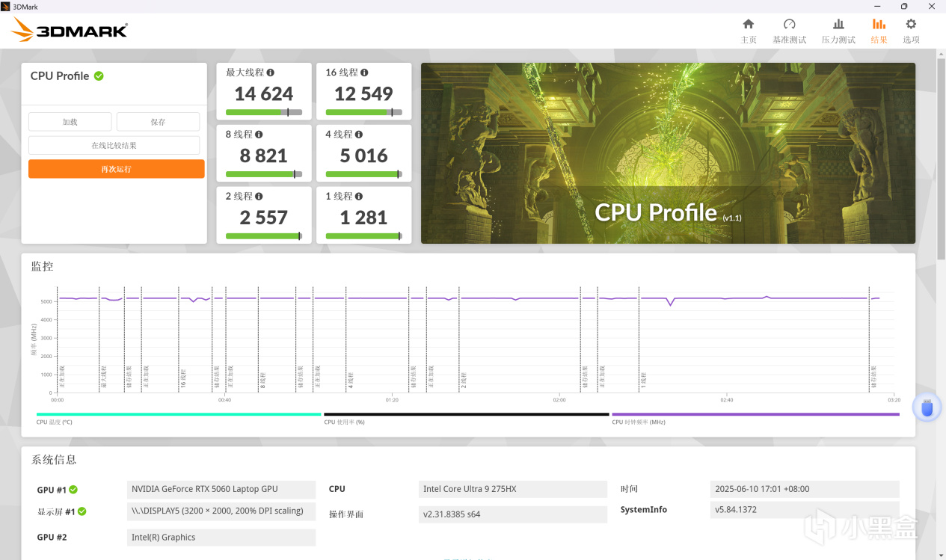Click green check next to 显示屏 #1
The image size is (946, 560).
click(82, 511)
